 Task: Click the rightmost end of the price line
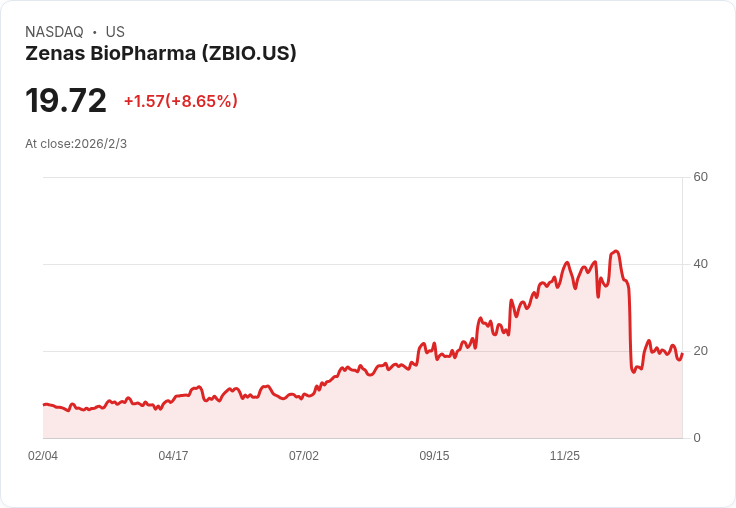click(682, 353)
